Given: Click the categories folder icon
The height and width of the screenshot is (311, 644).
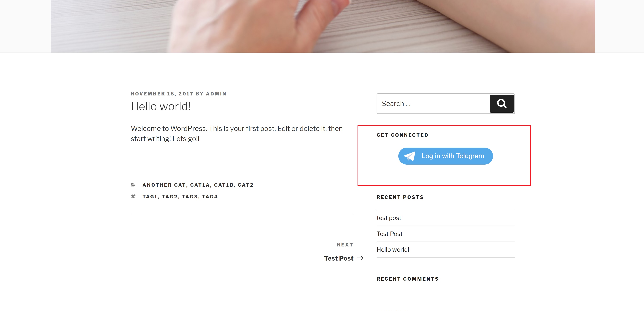Looking at the screenshot, I should (133, 185).
